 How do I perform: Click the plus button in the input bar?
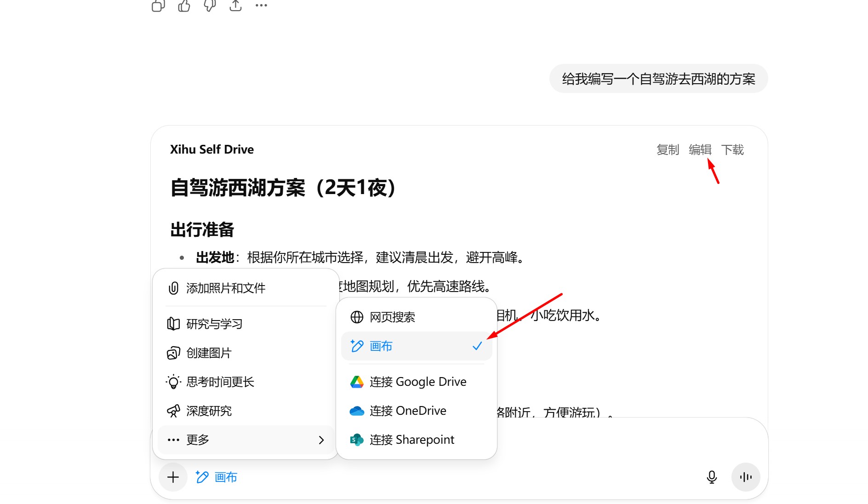point(173,477)
